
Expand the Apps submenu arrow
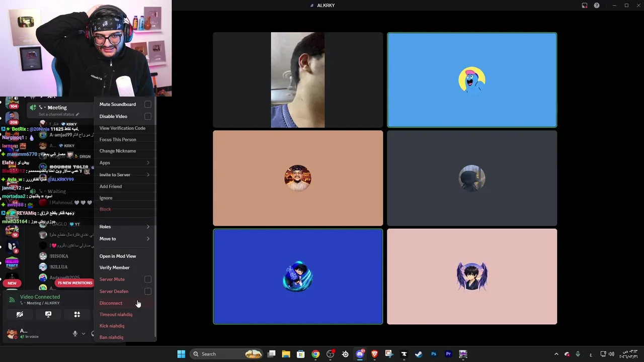(x=148, y=162)
